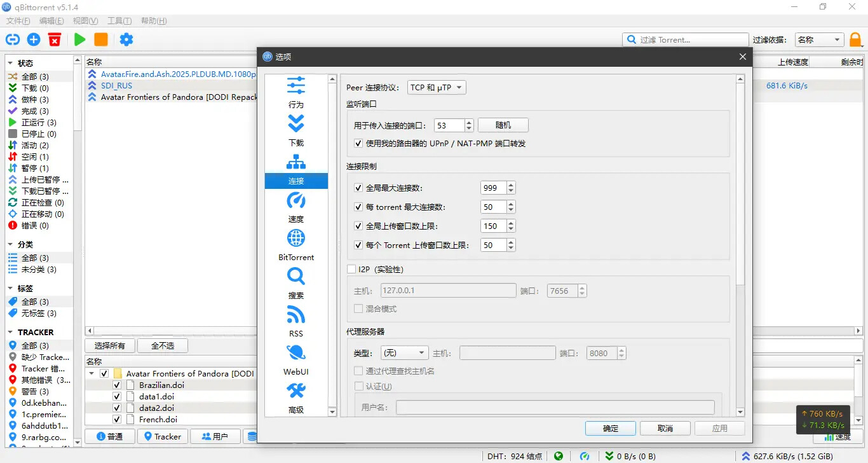The image size is (868, 463).
Task: Open the 下载 (Downloads) settings category
Action: coord(296,131)
